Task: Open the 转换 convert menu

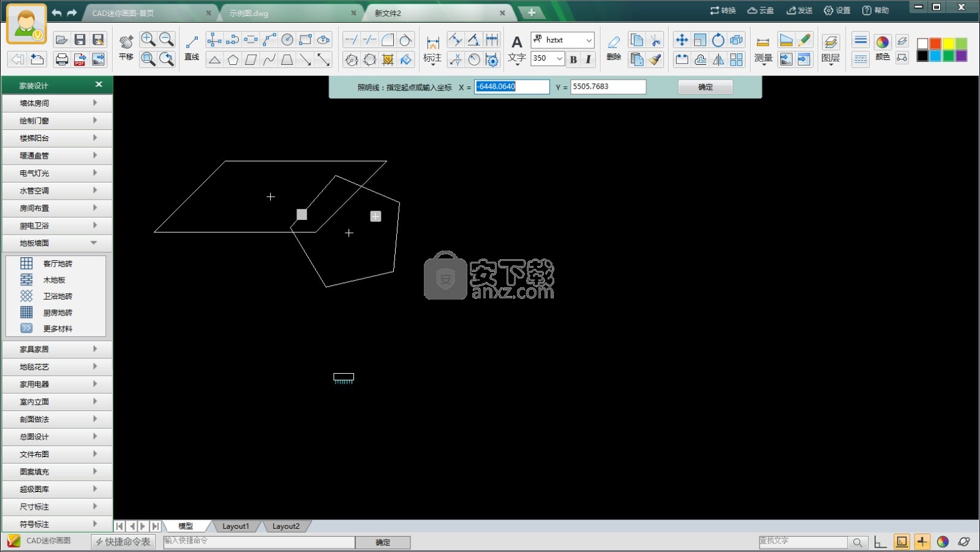Action: pyautogui.click(x=723, y=10)
